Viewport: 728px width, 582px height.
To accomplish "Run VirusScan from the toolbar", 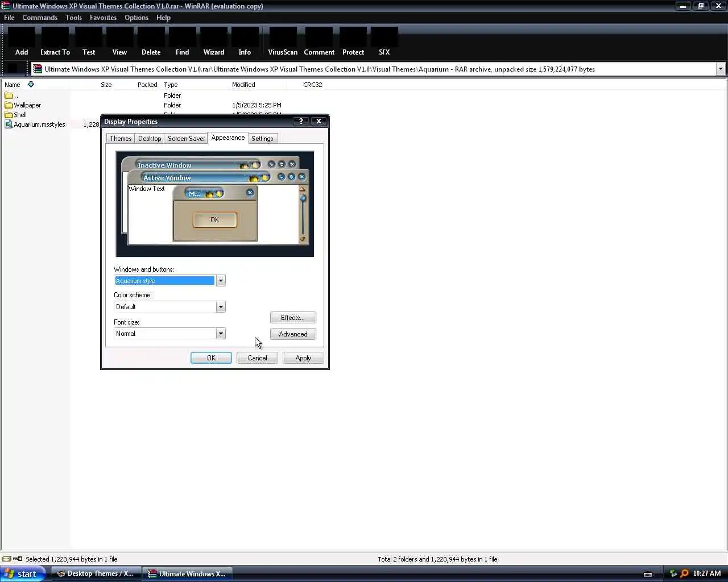I will click(x=283, y=42).
